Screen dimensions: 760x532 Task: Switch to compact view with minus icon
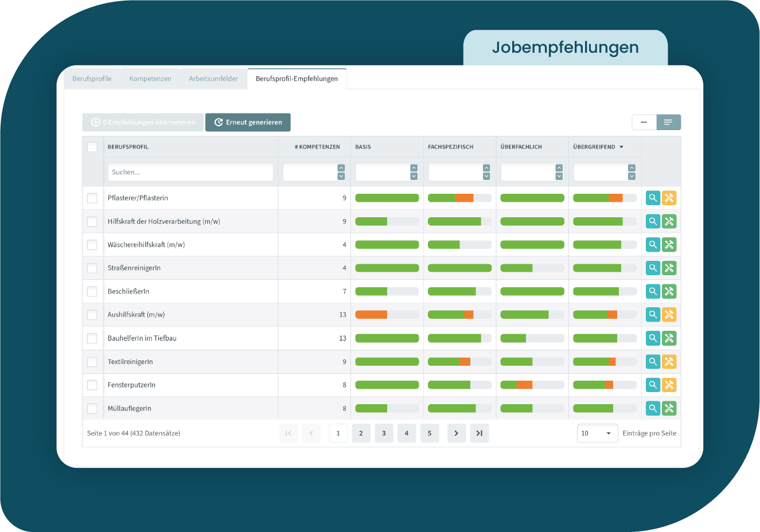[644, 122]
